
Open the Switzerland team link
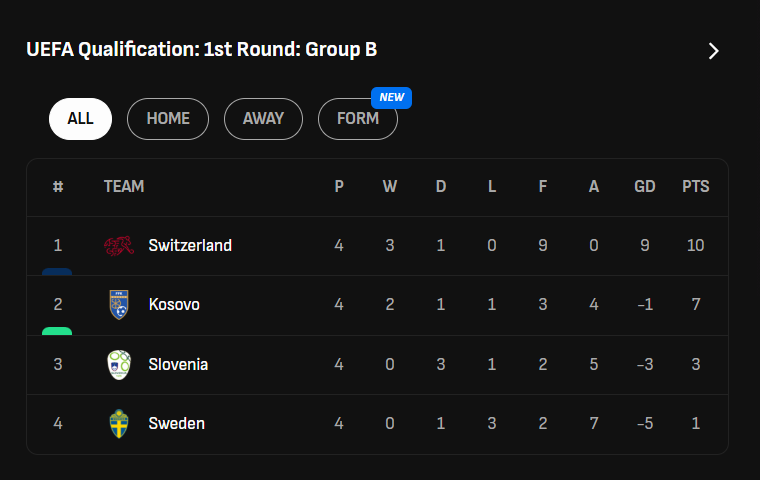(190, 245)
